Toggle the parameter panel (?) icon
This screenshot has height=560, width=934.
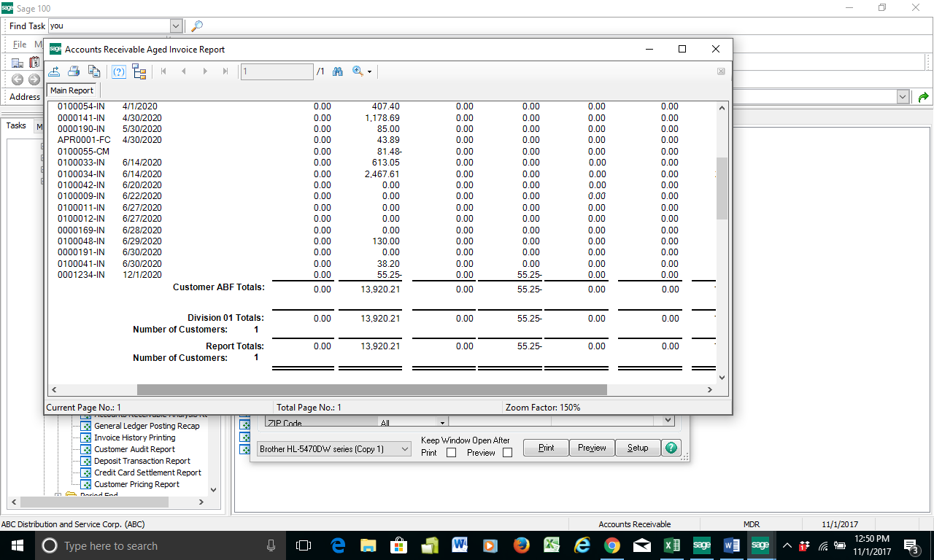point(118,71)
